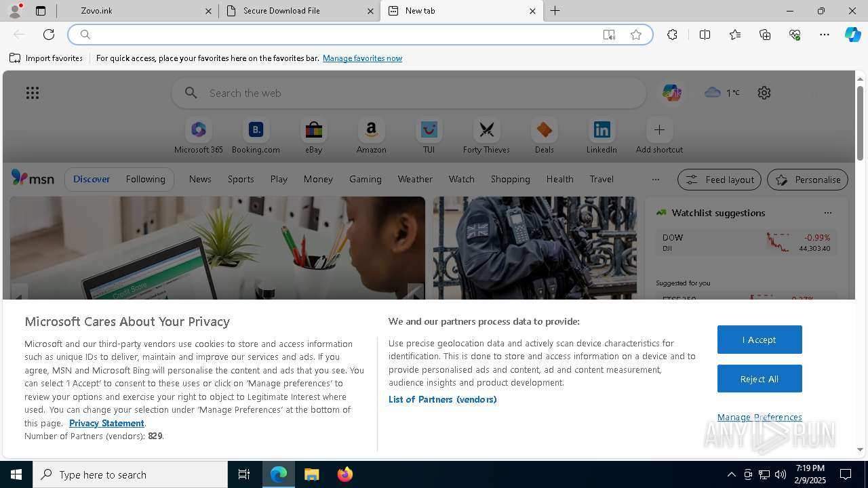The height and width of the screenshot is (488, 868).
Task: Open the News menu item
Action: [200, 179]
